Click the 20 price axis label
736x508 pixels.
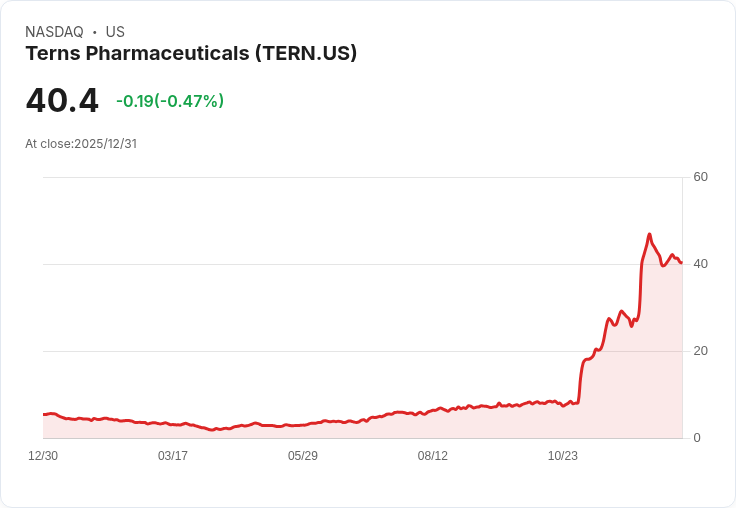[x=700, y=351]
